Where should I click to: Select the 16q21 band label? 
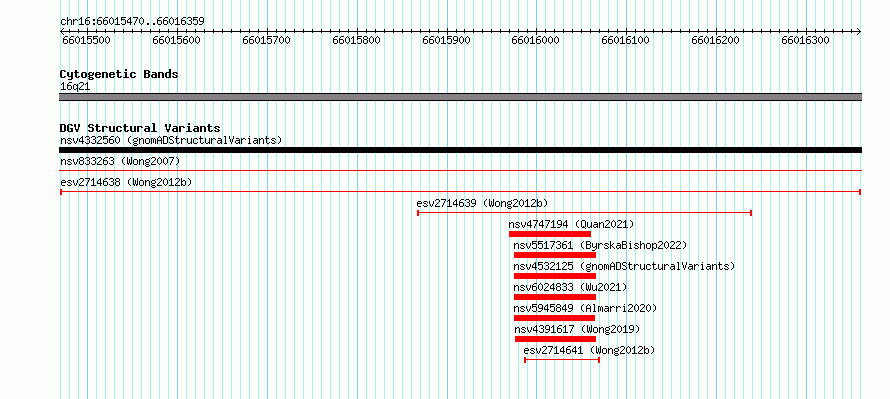click(75, 87)
